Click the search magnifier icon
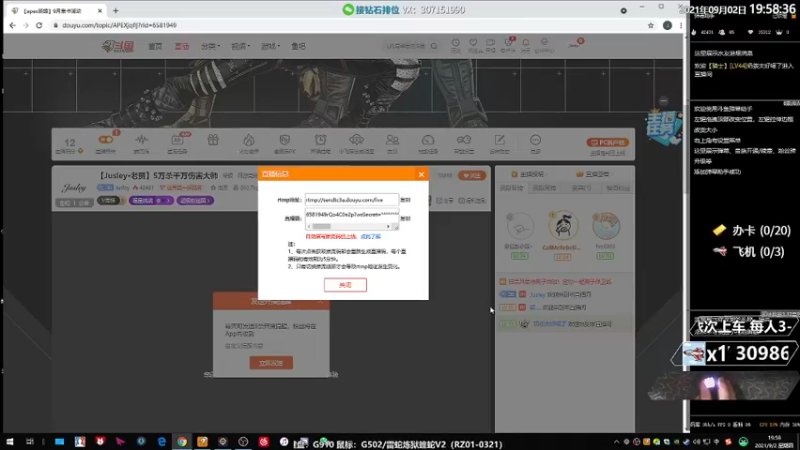 tap(434, 46)
